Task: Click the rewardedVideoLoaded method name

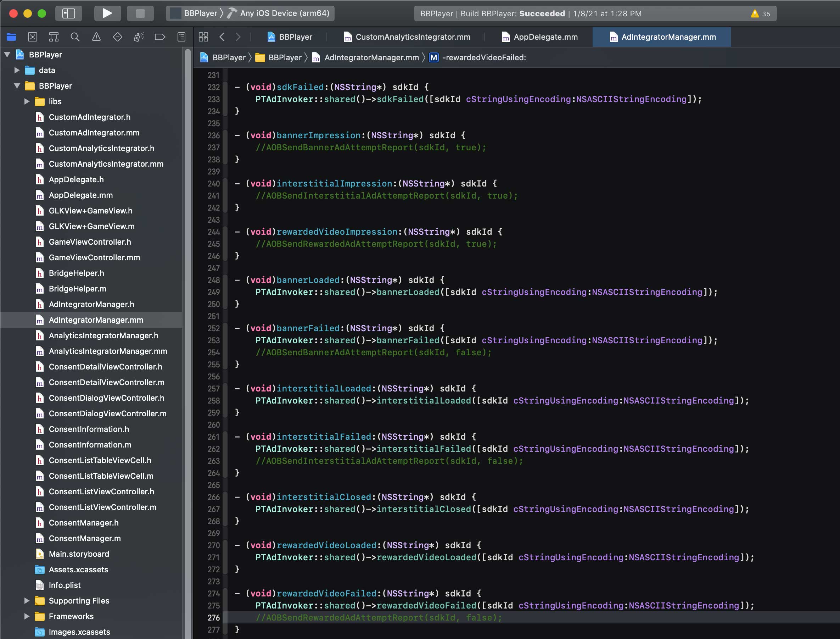Action: click(326, 545)
